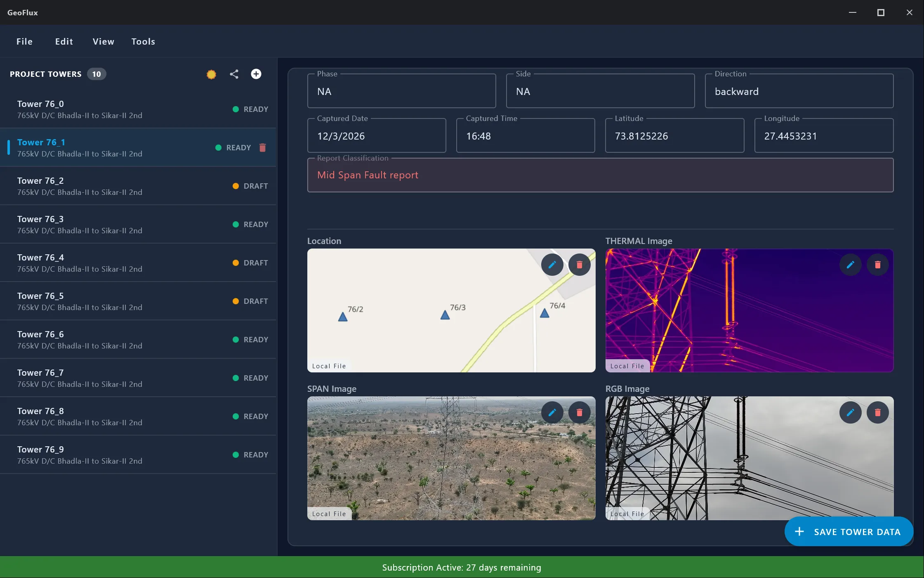This screenshot has width=924, height=578.
Task: Click the Captured Time field
Action: pyautogui.click(x=526, y=136)
